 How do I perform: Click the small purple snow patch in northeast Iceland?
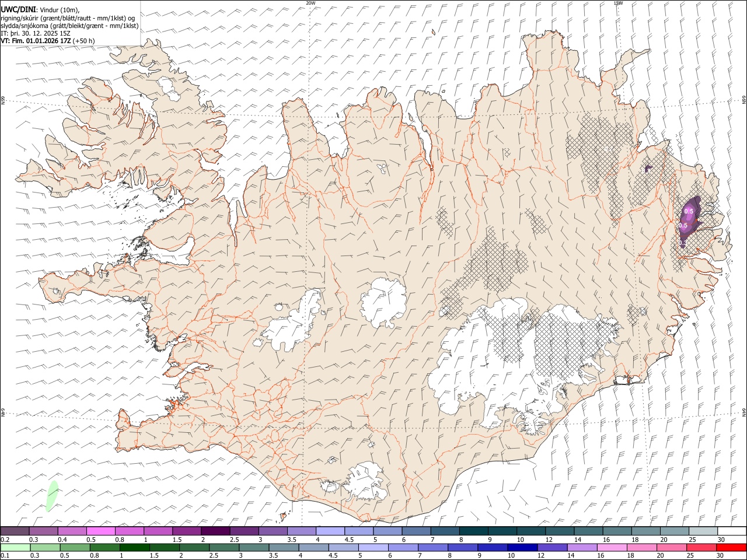coord(648,169)
